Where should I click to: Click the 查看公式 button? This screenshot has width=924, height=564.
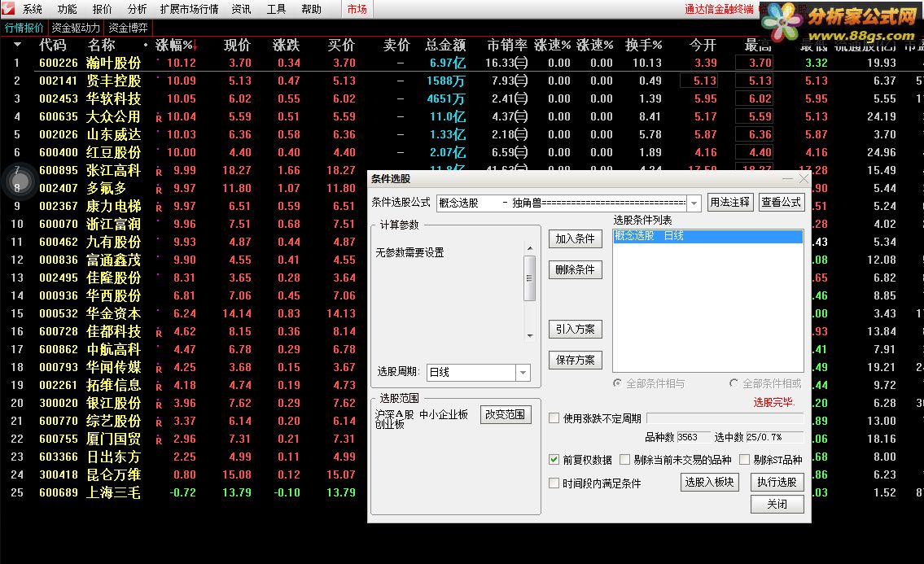pos(782,202)
